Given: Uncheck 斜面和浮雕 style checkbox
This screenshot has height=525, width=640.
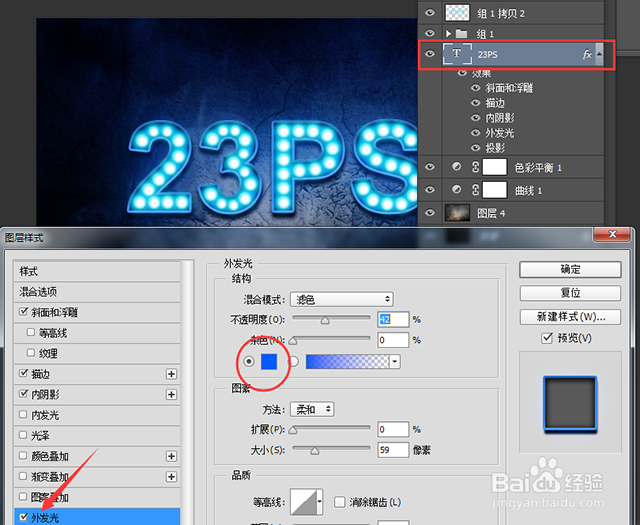Looking at the screenshot, I should point(23,312).
